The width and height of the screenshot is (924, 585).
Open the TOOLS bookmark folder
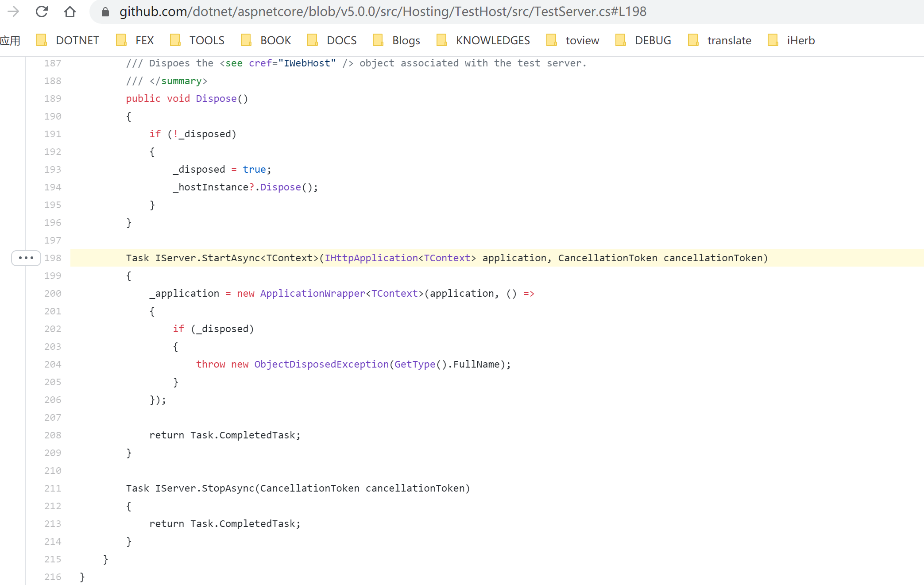click(197, 40)
